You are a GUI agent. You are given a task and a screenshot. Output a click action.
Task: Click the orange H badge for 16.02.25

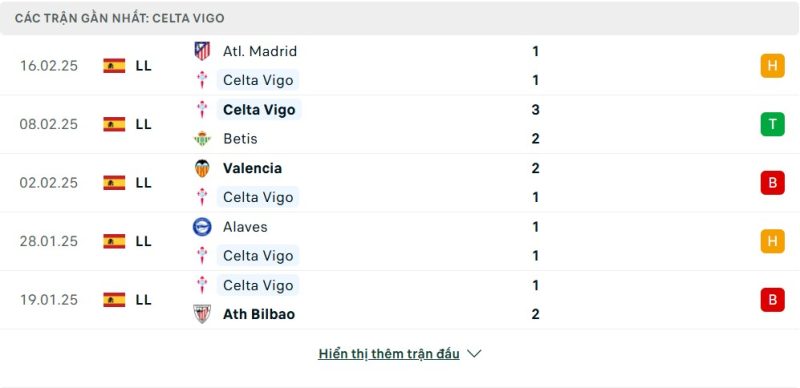(x=772, y=66)
